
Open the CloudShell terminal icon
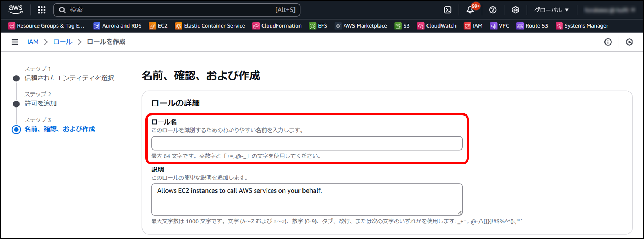(x=448, y=10)
